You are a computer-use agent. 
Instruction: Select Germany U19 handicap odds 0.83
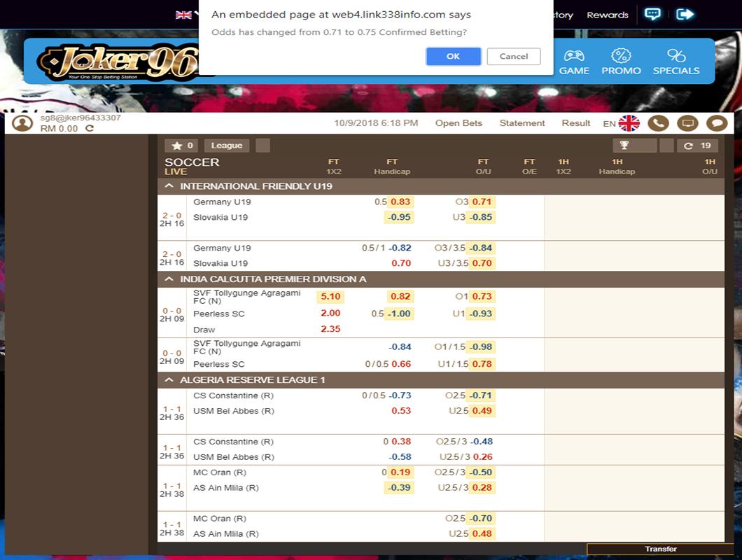(x=401, y=202)
